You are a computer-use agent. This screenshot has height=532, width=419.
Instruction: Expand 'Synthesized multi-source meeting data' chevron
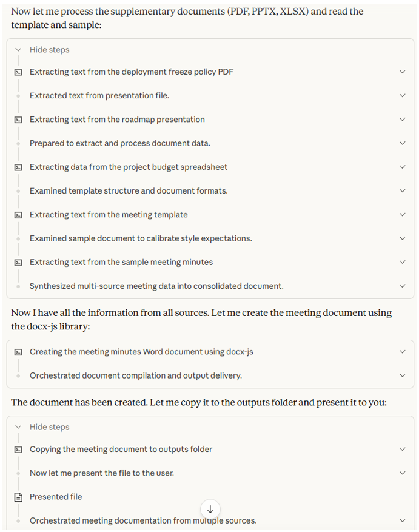403,286
